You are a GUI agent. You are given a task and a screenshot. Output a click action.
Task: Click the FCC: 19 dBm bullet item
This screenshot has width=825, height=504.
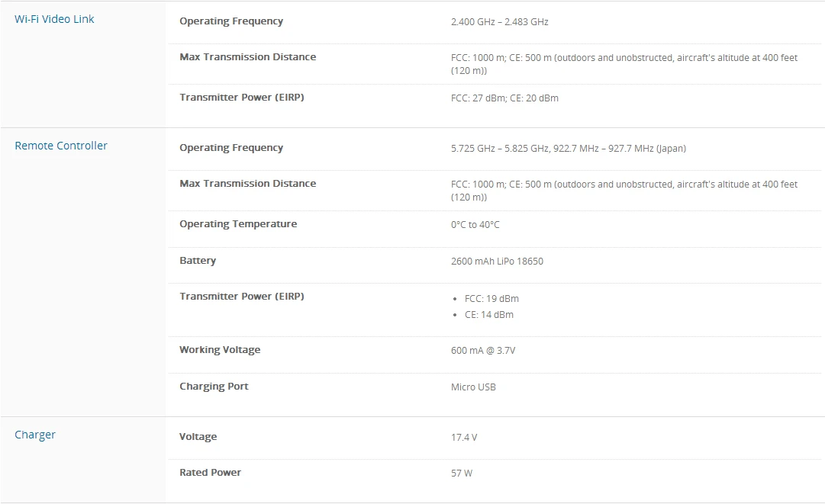pos(491,299)
